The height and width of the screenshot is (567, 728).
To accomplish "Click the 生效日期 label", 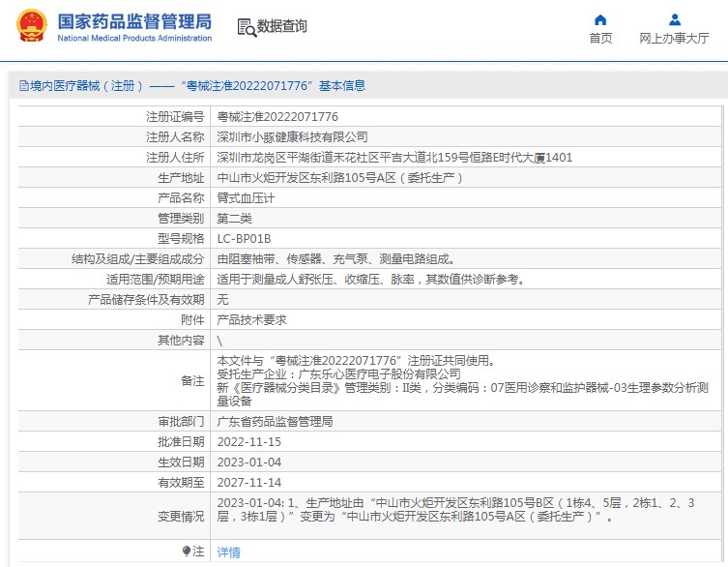I will click(181, 463).
